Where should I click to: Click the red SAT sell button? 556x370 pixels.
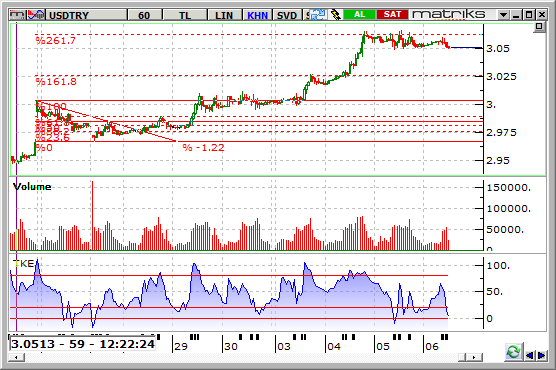pos(392,15)
